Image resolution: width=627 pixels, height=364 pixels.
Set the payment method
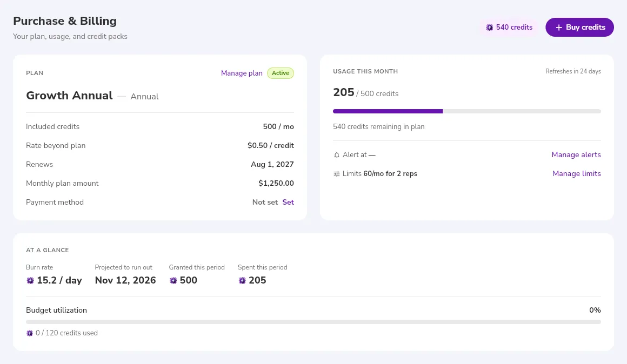click(288, 202)
